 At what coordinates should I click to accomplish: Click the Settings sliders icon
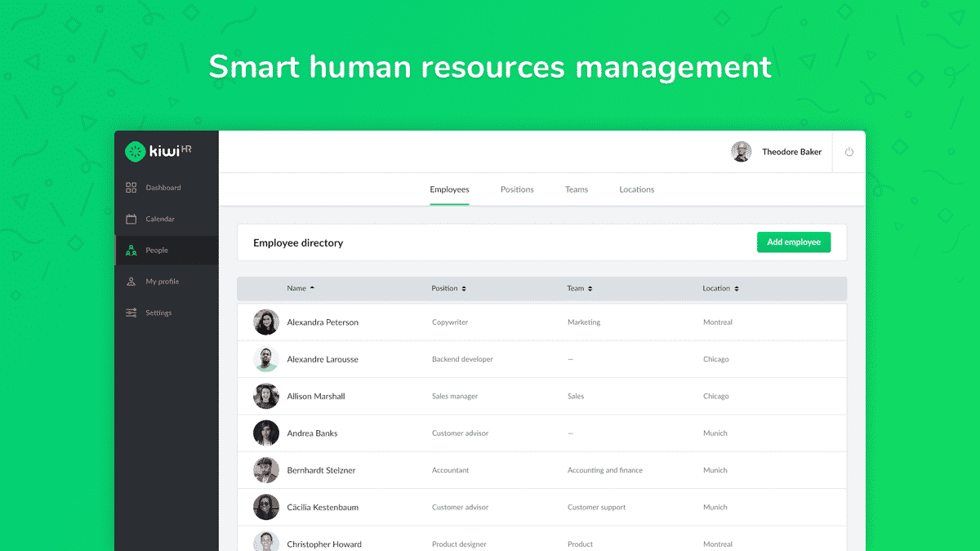point(131,313)
